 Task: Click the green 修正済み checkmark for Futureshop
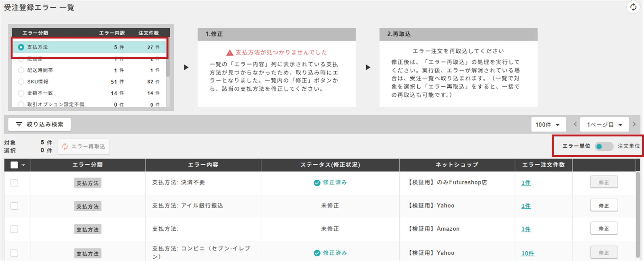317,183
